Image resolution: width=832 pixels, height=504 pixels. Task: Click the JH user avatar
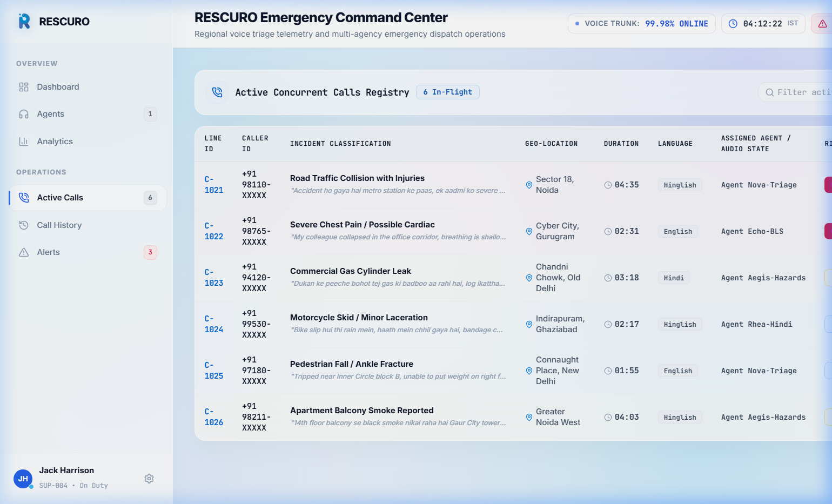coord(23,479)
